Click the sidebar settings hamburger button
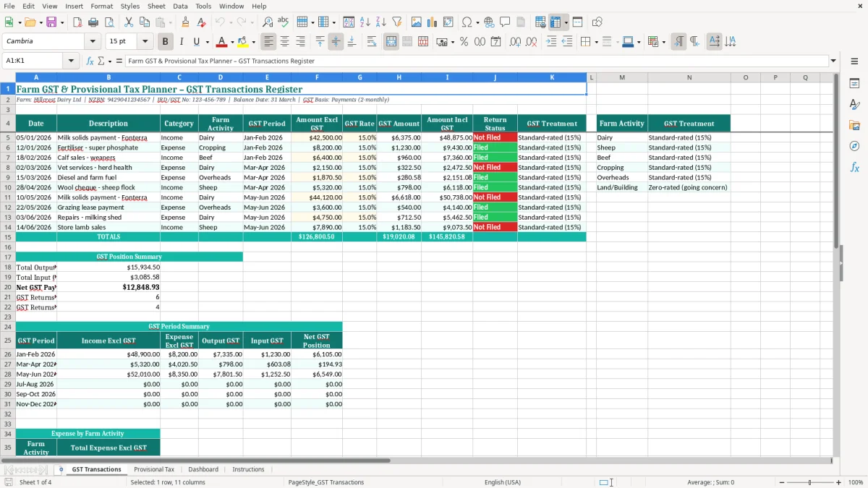Screen dimensions: 868x488 pos(854,61)
